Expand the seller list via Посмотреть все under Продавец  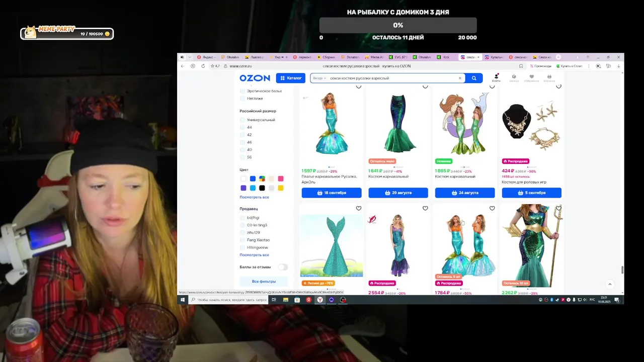tap(254, 255)
